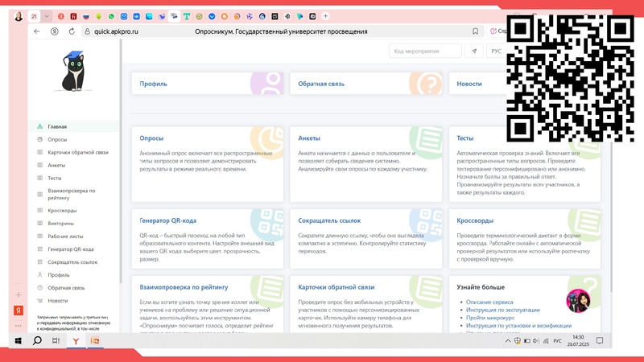Open Взаимопроверка по рейтингу in sidebar
The height and width of the screenshot is (362, 644).
72,194
